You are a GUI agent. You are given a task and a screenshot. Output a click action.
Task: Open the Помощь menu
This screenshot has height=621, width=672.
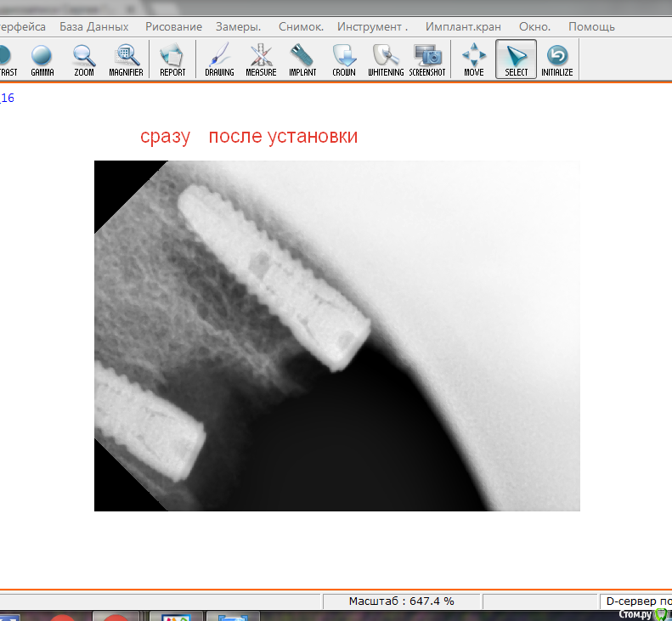(x=591, y=27)
